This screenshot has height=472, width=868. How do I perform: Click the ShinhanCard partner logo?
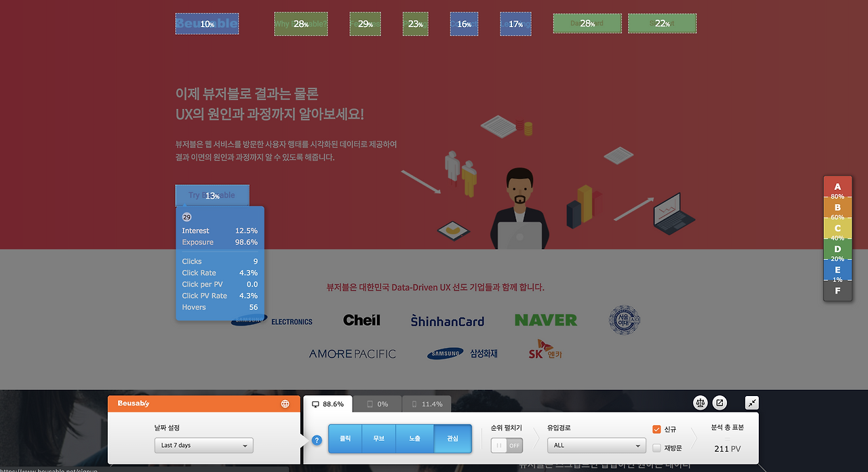tap(447, 320)
